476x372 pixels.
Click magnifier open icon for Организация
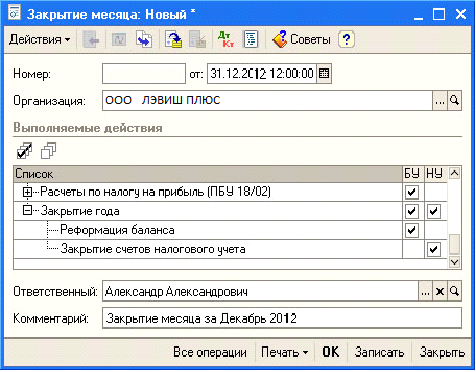point(454,100)
